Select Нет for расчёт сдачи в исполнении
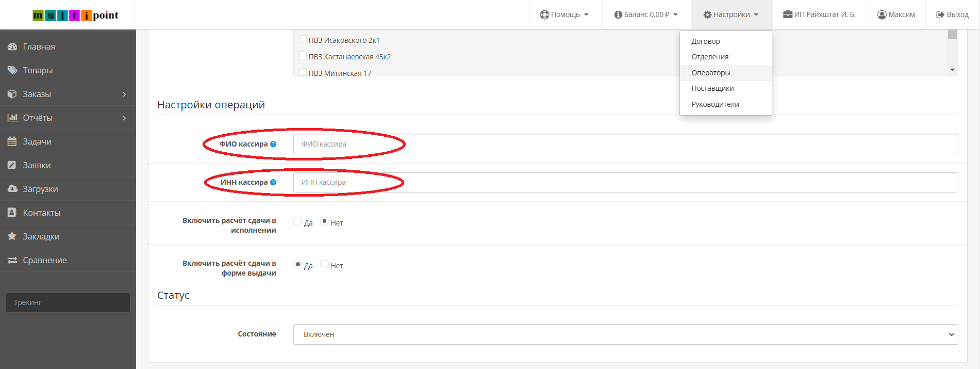The height and width of the screenshot is (369, 980). coord(324,221)
